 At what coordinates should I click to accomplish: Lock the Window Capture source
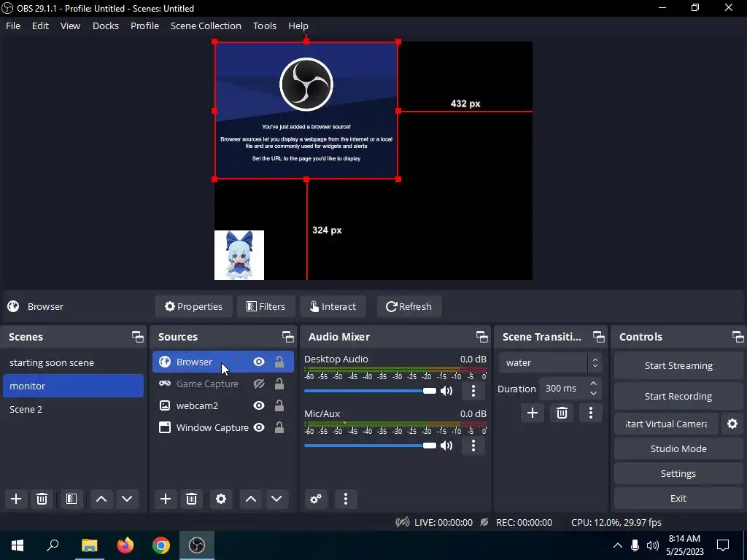pyautogui.click(x=279, y=427)
